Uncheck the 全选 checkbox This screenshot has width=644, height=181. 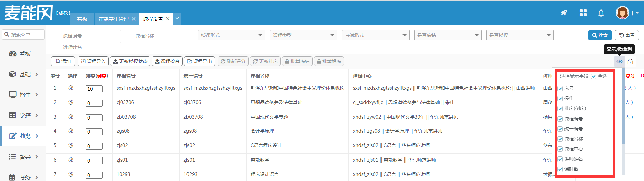click(x=594, y=76)
